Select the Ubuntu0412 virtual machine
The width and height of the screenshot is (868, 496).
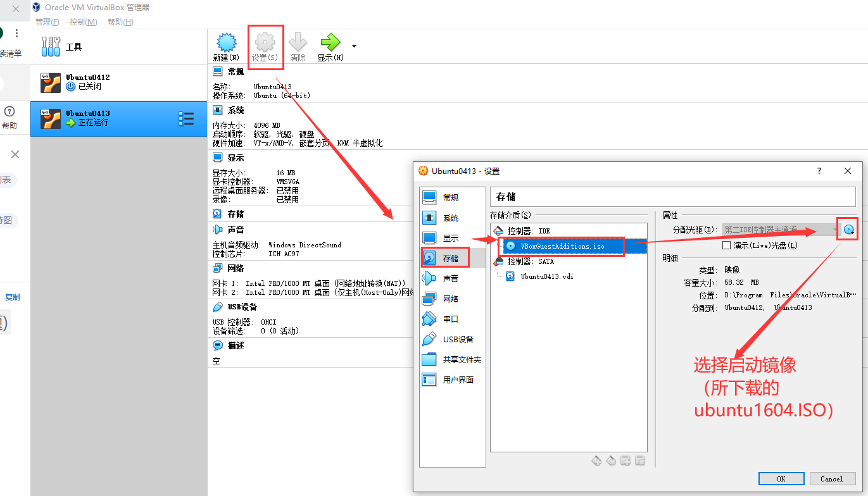point(119,82)
